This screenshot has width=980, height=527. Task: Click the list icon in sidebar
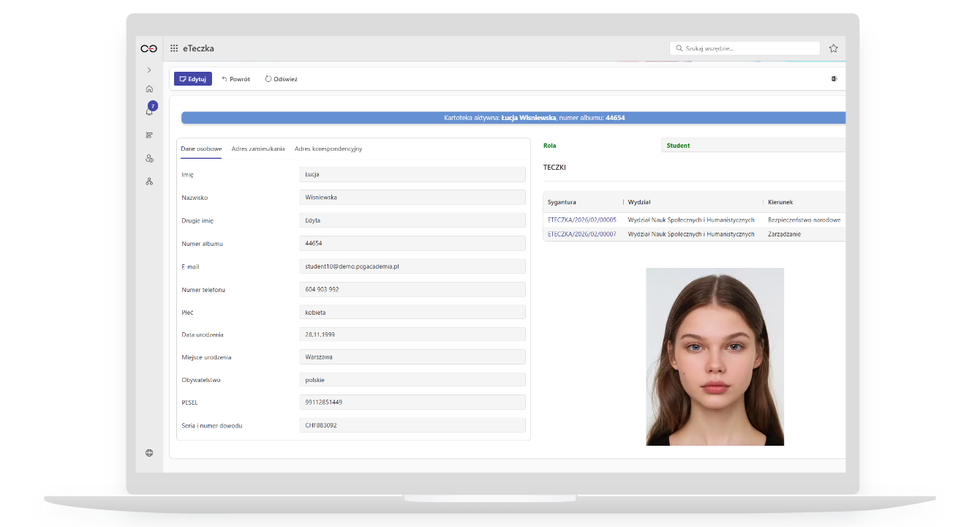point(149,135)
